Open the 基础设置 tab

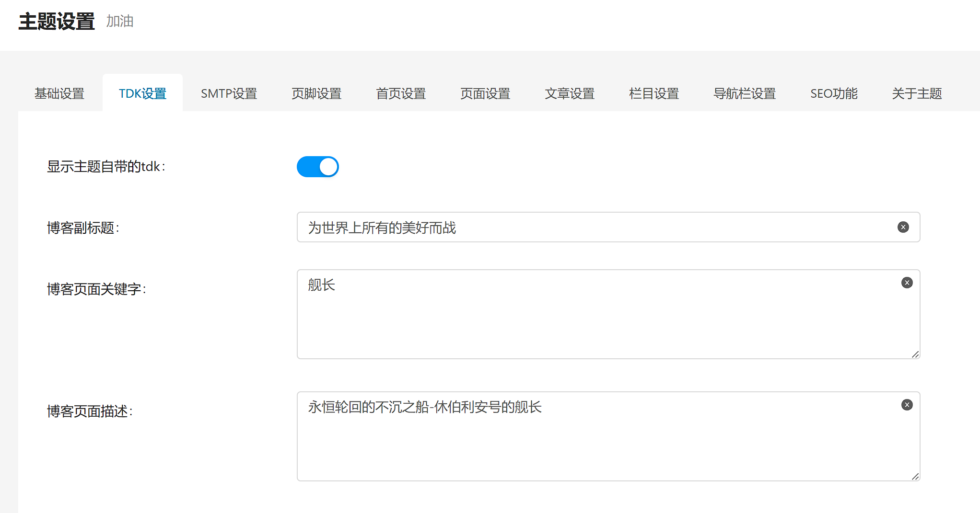tap(59, 93)
